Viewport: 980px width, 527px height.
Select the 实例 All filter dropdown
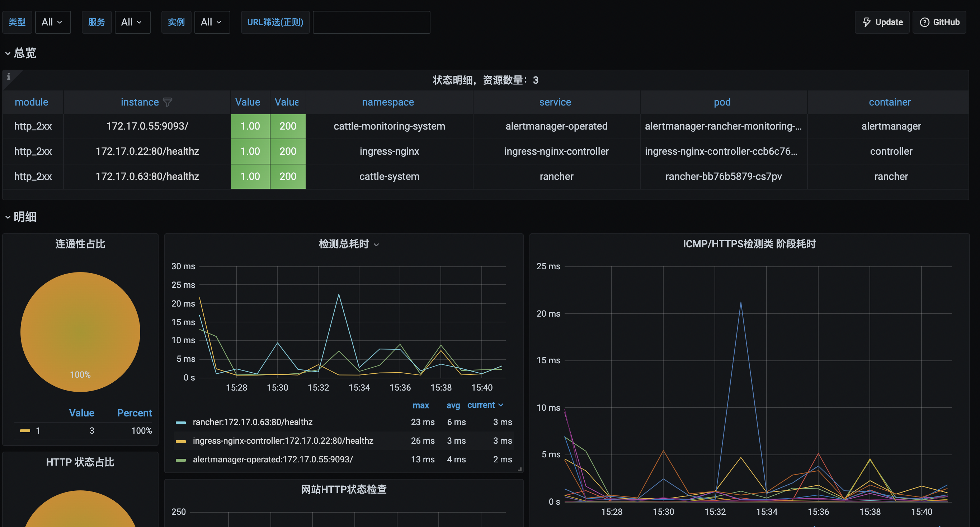point(211,22)
